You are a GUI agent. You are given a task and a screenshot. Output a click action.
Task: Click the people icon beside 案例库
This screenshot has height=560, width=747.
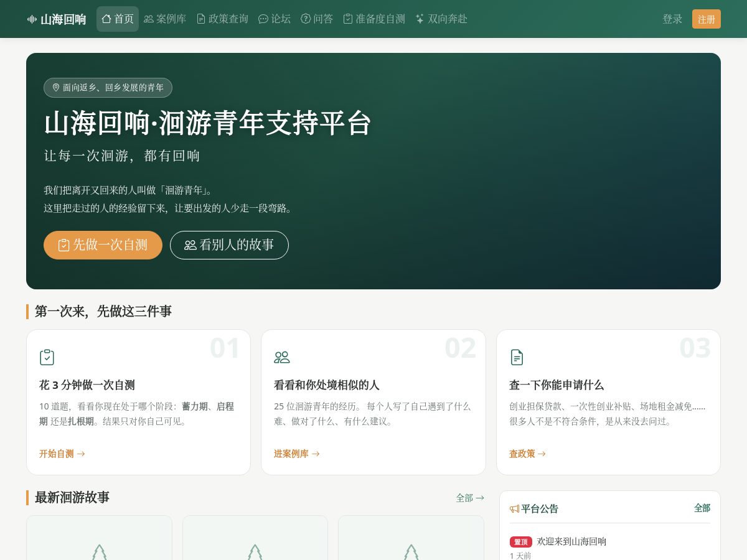tap(149, 19)
